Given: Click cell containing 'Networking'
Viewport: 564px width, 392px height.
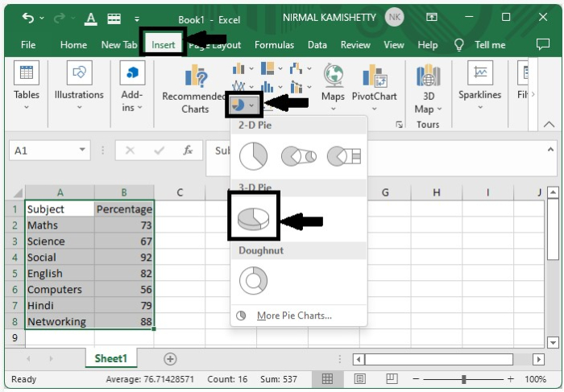Looking at the screenshot, I should point(60,322).
